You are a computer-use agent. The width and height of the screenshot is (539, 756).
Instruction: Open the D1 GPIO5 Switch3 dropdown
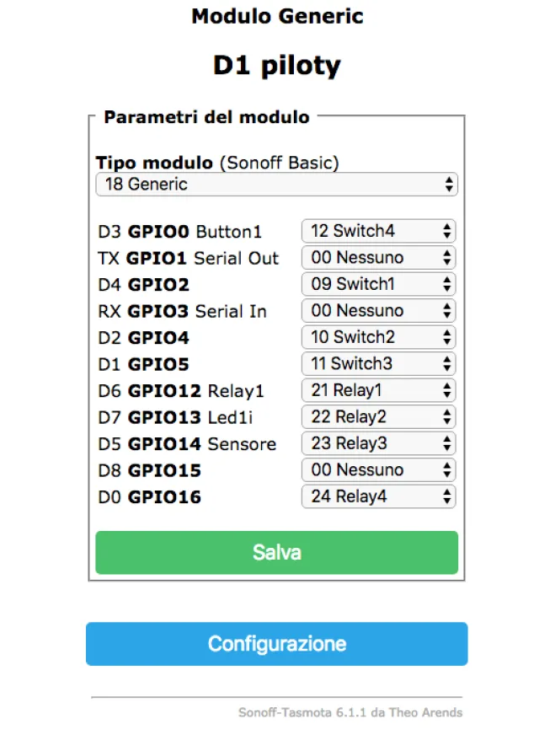click(377, 363)
